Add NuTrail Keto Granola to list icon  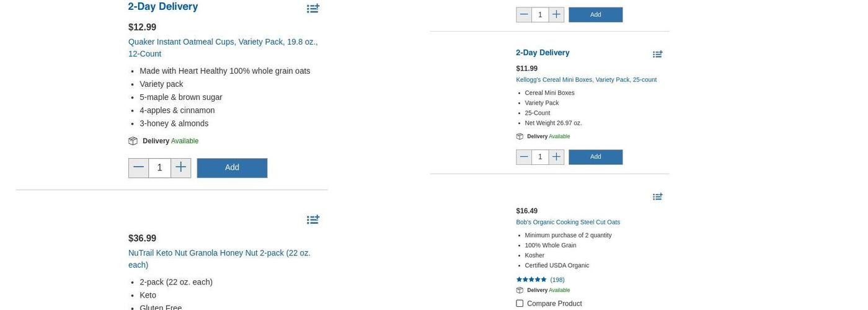tap(313, 219)
